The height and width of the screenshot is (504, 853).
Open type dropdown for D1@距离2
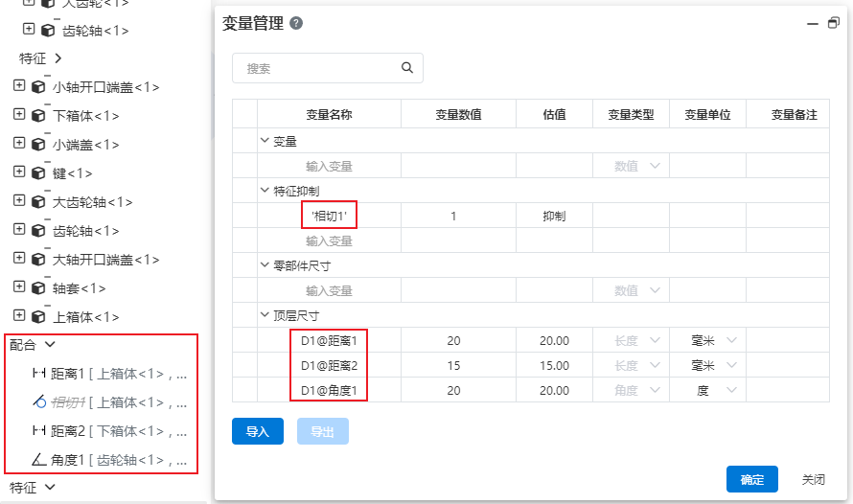pos(656,365)
